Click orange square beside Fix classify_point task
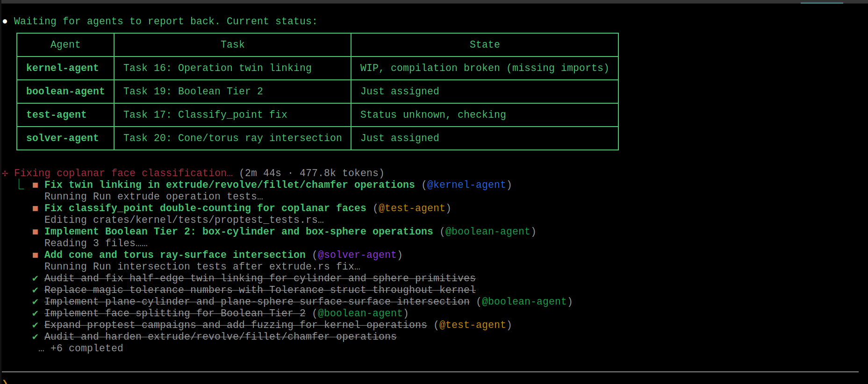The image size is (868, 384). pos(36,208)
